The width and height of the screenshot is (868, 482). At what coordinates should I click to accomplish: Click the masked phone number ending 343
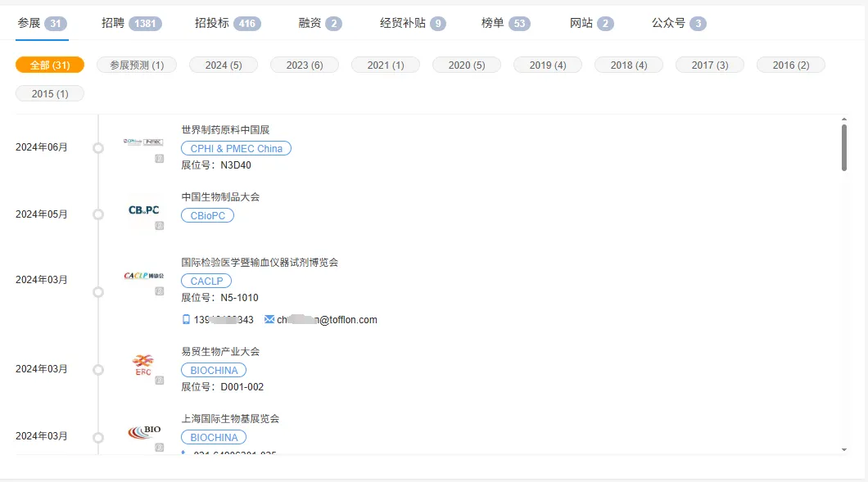point(224,320)
